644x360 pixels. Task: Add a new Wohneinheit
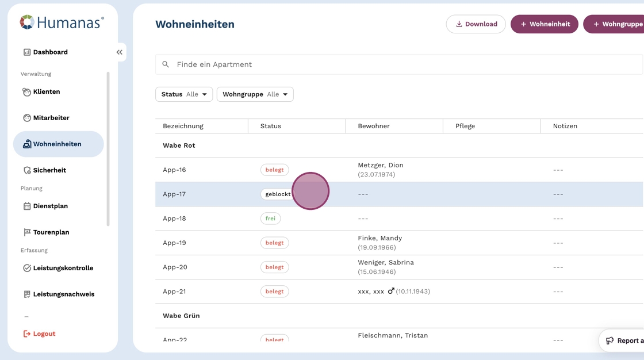click(x=544, y=24)
